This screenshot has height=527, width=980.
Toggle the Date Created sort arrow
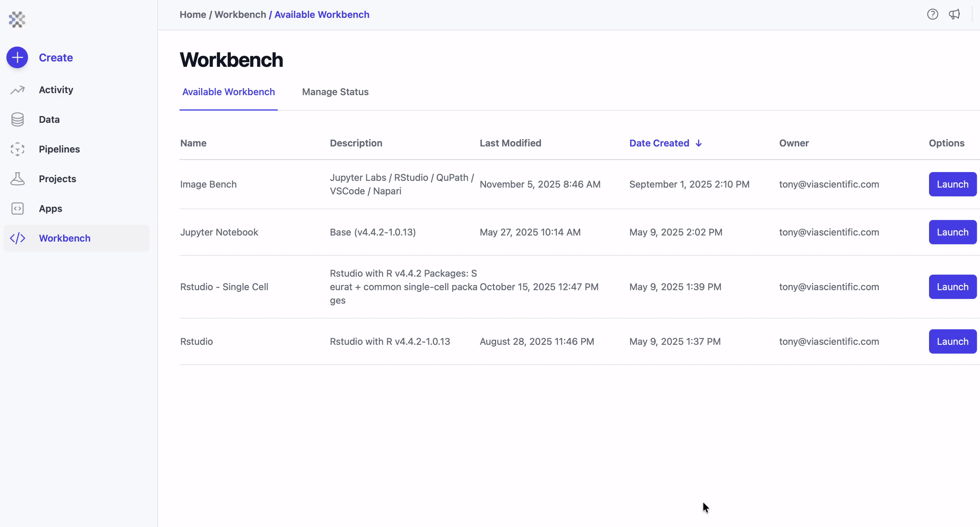point(698,143)
